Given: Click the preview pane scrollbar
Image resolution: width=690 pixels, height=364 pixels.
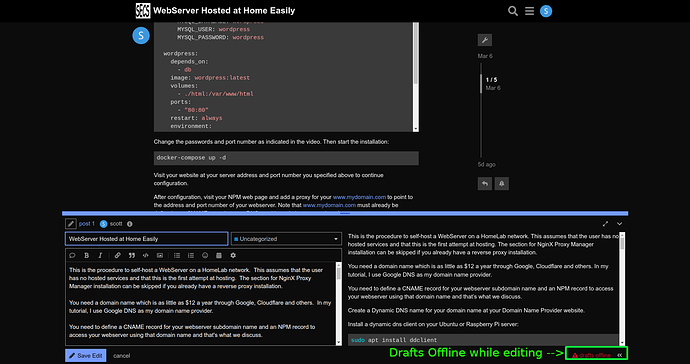Looking at the screenshot, I should point(622,289).
